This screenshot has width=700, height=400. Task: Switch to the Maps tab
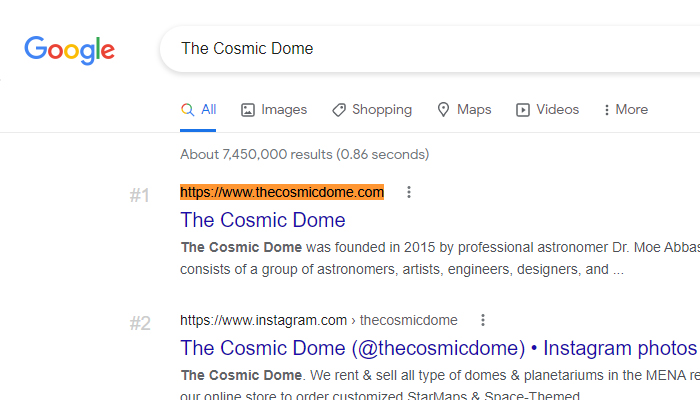pyautogui.click(x=464, y=109)
